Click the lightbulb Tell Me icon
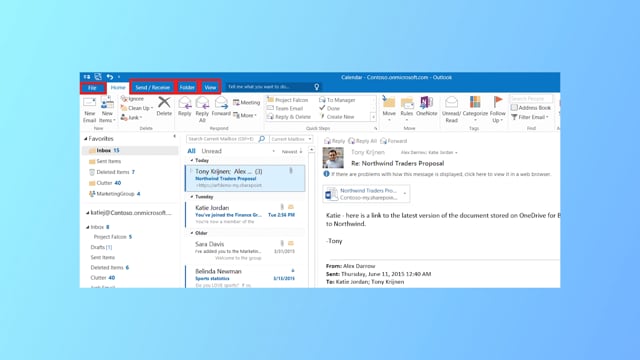Viewport: 640px width, 360px height. [x=316, y=87]
